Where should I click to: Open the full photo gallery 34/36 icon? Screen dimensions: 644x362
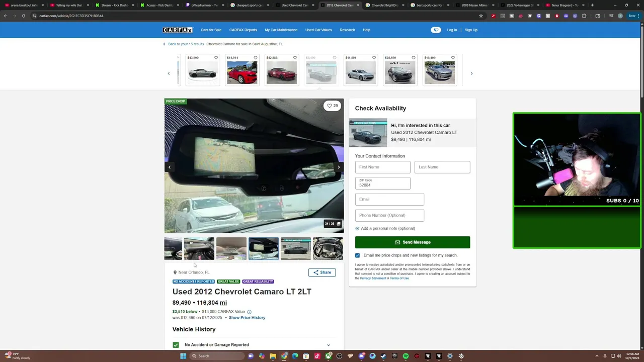[333, 224]
